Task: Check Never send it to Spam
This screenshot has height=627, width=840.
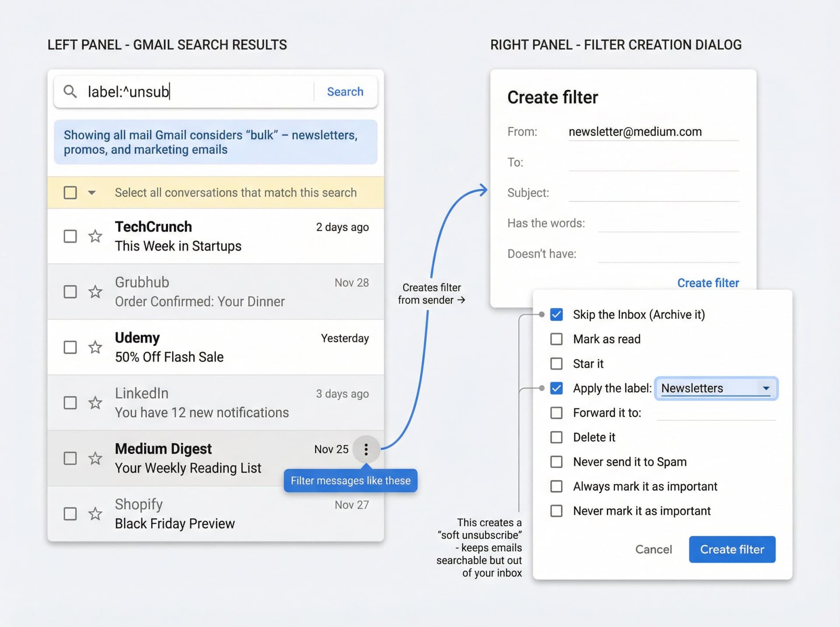Action: [x=556, y=462]
